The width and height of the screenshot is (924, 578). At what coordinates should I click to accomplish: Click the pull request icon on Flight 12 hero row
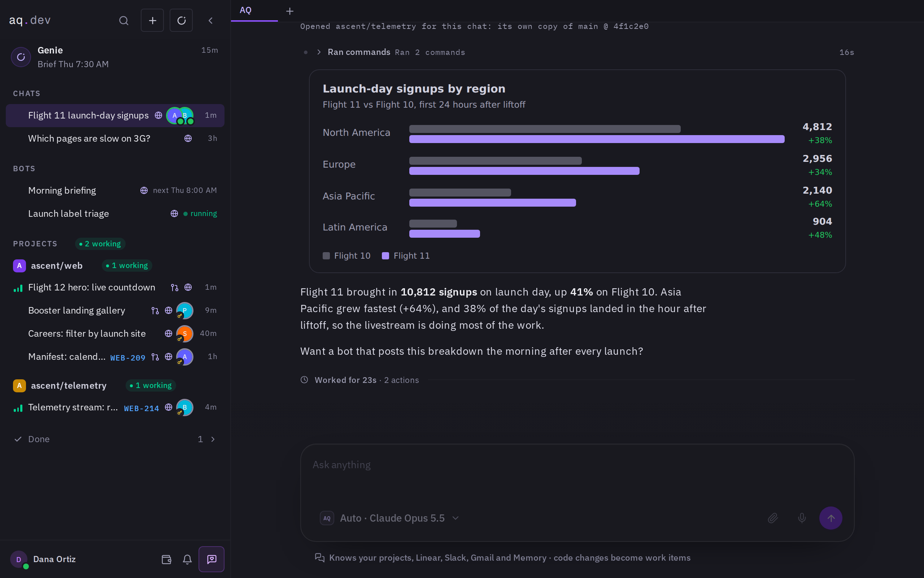tap(174, 288)
